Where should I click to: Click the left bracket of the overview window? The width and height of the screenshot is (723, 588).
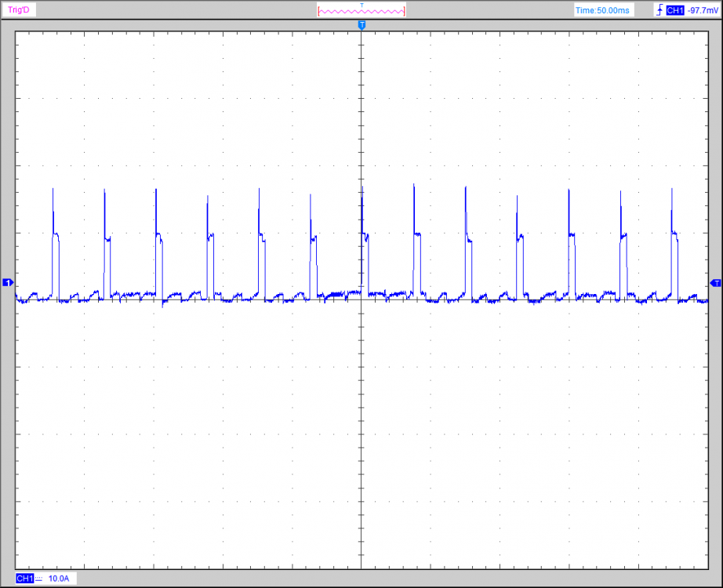[319, 11]
